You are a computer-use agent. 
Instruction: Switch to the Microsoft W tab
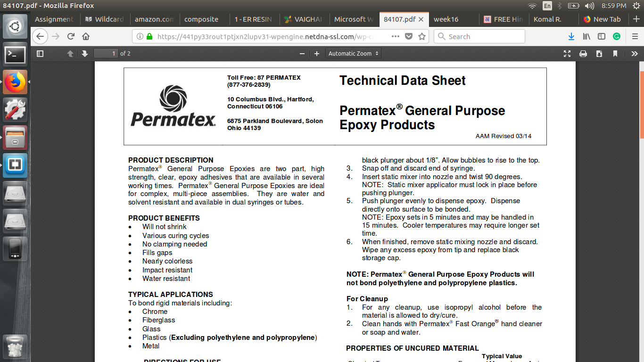353,19
